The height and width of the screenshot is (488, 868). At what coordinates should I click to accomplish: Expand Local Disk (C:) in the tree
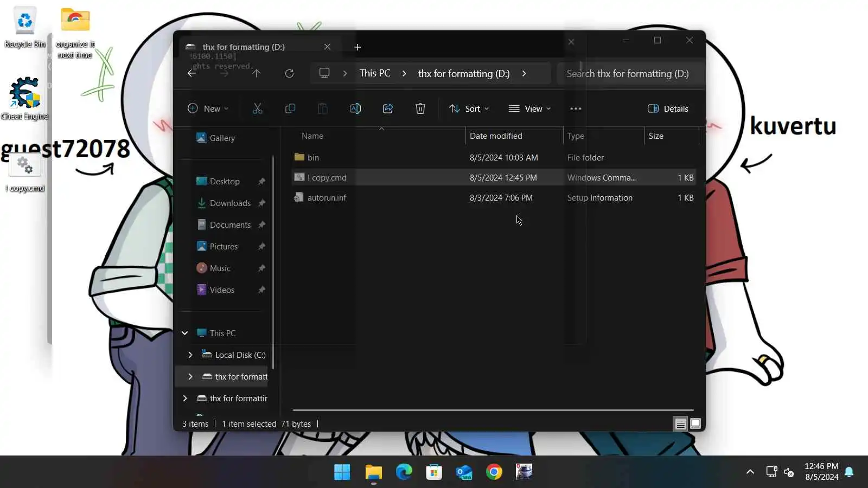pyautogui.click(x=190, y=355)
